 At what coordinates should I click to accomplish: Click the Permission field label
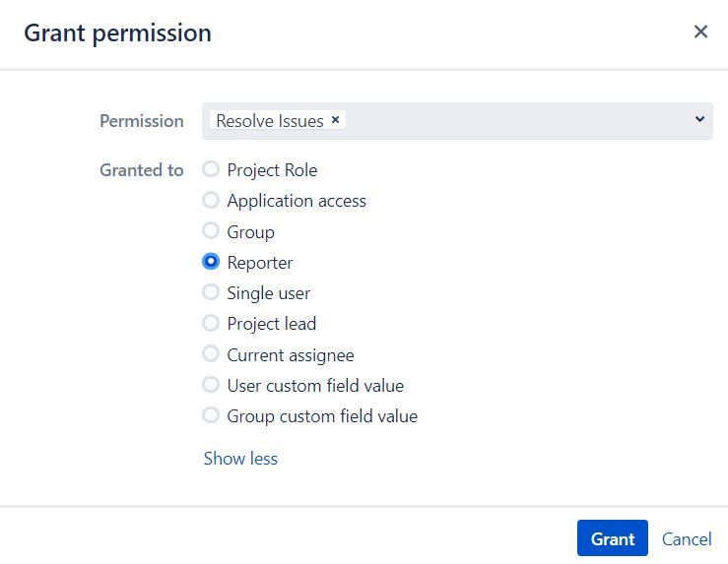tap(142, 121)
